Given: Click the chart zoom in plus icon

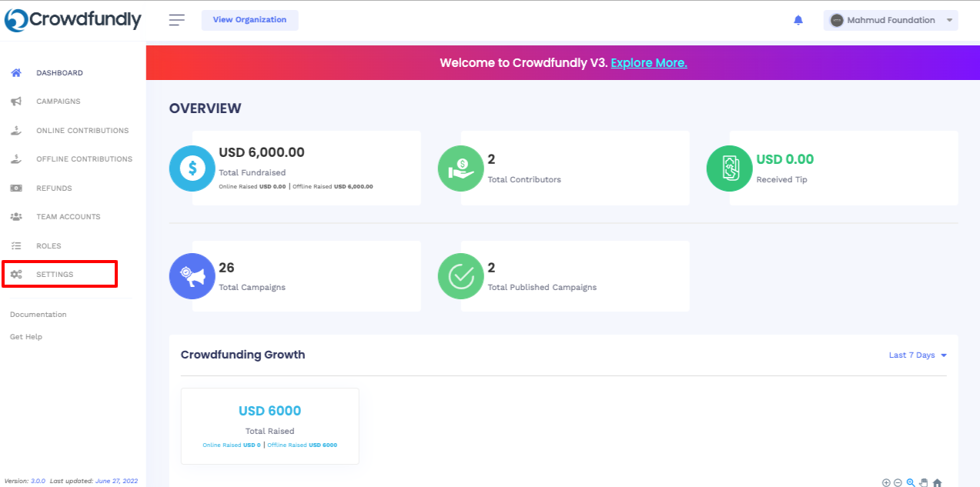Looking at the screenshot, I should point(886,482).
